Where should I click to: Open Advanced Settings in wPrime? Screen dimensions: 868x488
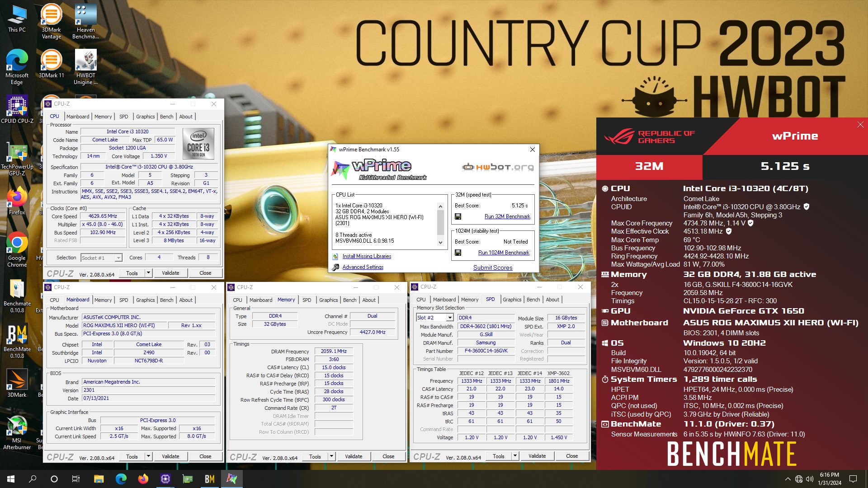click(363, 267)
